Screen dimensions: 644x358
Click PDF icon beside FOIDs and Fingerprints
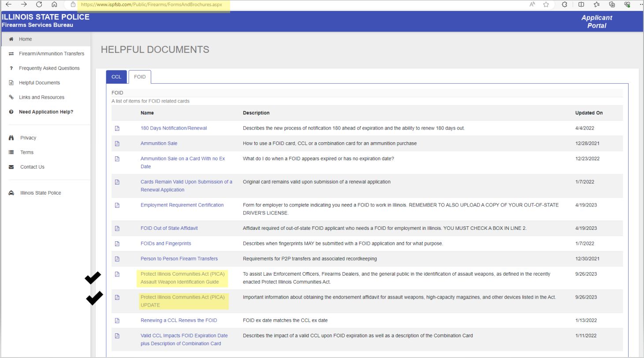[117, 244]
